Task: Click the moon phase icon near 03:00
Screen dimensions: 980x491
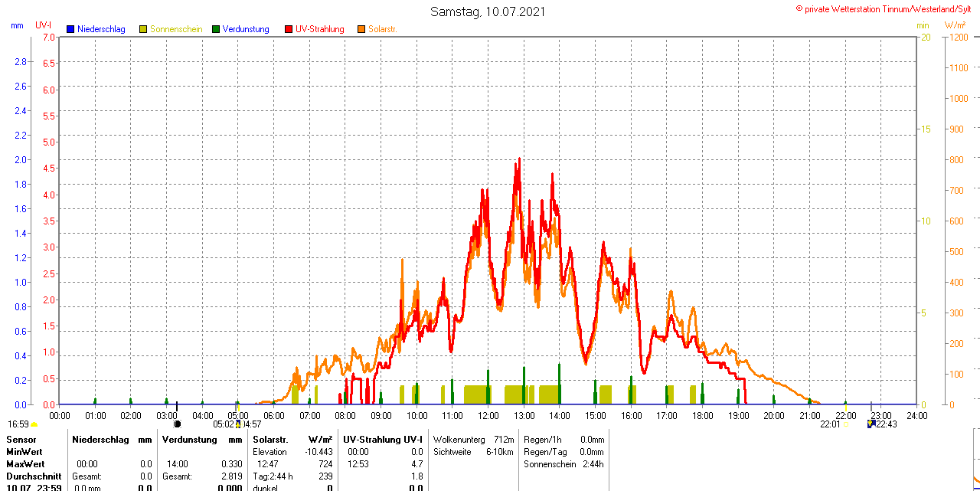Action: [x=177, y=424]
